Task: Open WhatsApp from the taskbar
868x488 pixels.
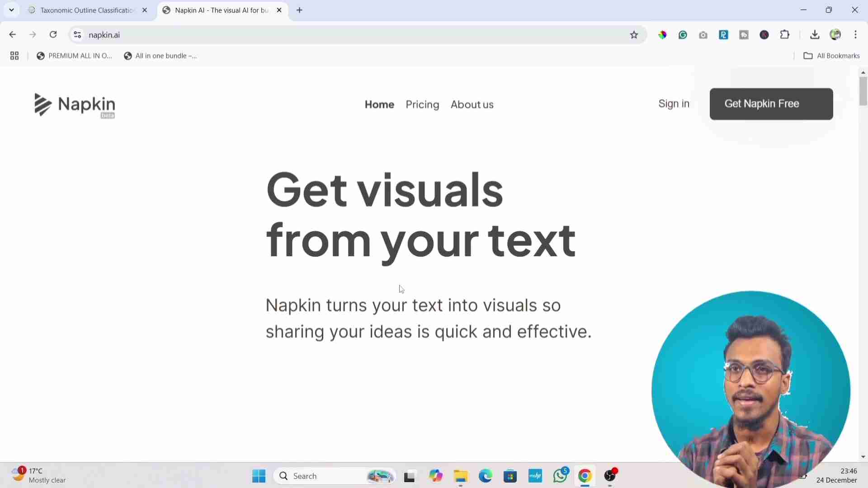Action: click(x=560, y=477)
